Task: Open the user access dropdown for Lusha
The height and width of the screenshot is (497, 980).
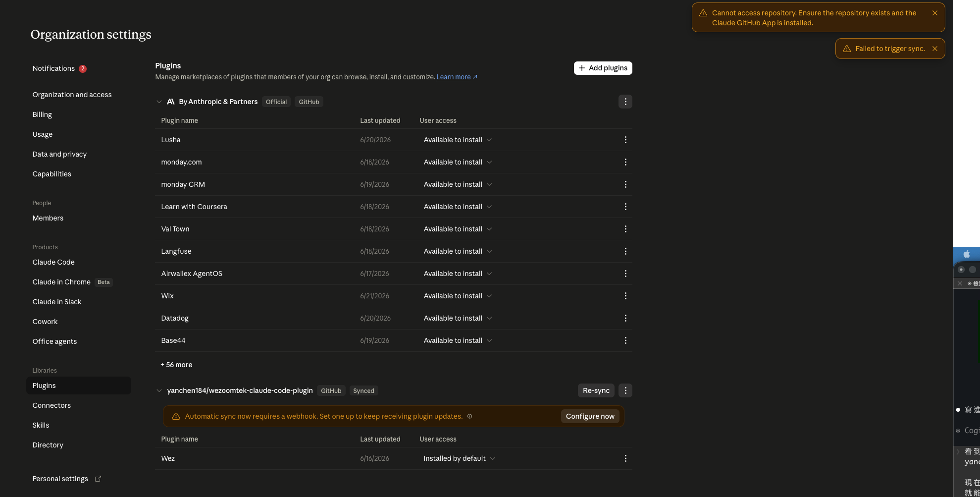Action: (458, 140)
